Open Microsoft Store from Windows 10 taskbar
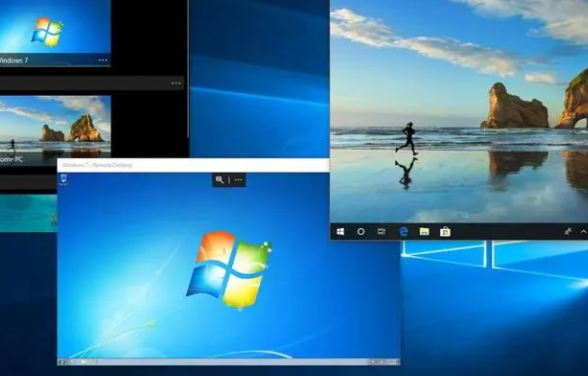Image resolution: width=588 pixels, height=376 pixels. point(445,232)
